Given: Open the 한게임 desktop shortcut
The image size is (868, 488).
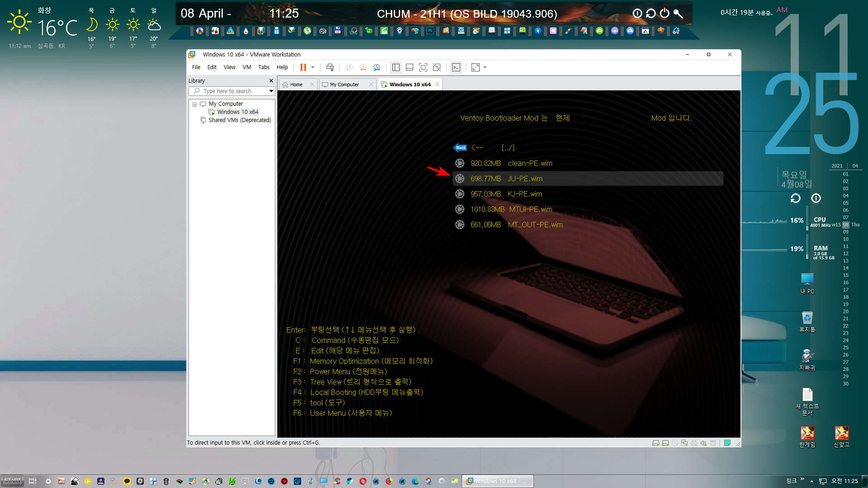Looking at the screenshot, I should click(807, 436).
